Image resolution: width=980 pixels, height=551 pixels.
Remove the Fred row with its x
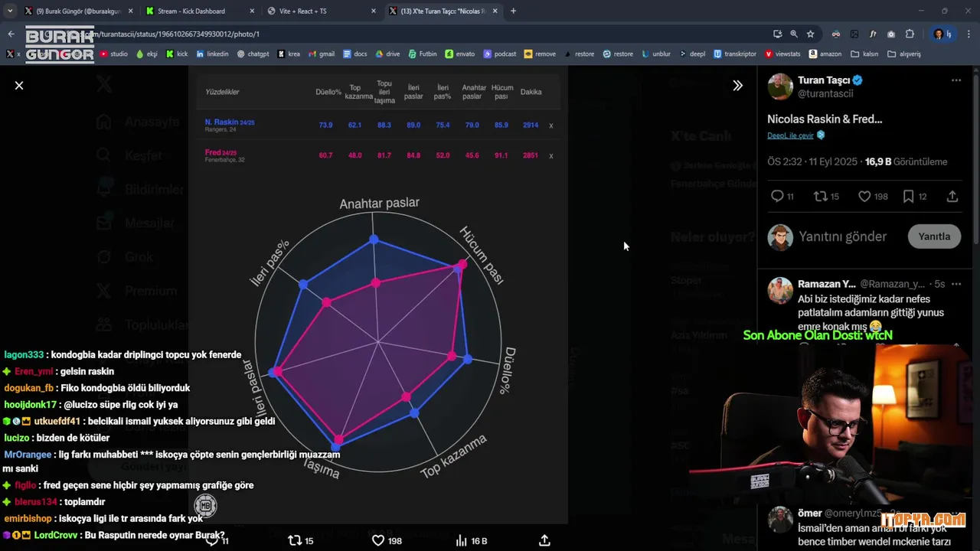click(x=551, y=155)
